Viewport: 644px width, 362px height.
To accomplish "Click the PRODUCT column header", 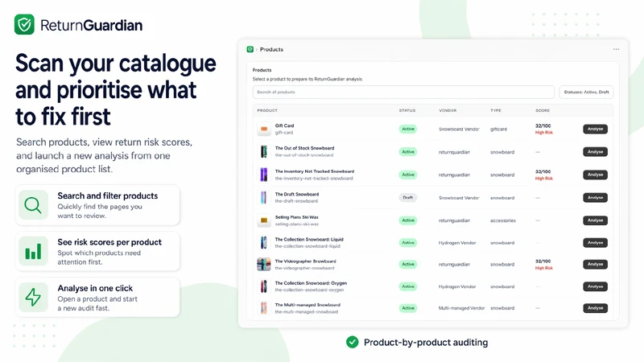I will 267,110.
